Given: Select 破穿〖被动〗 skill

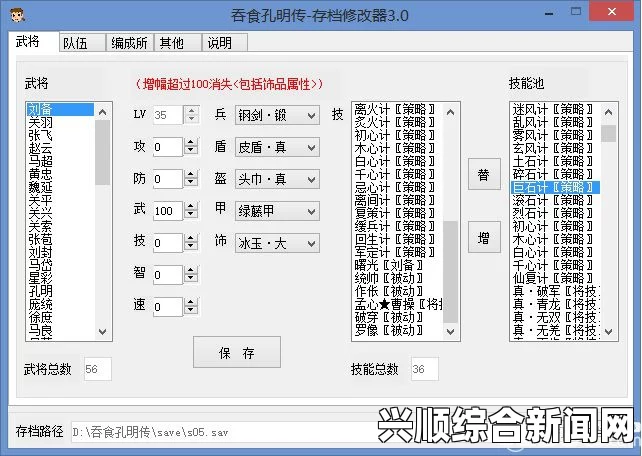Looking at the screenshot, I should 395,317.
